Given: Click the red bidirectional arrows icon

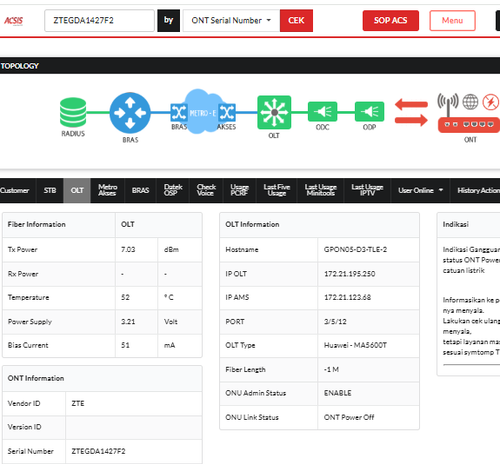Looking at the screenshot, I should [411, 112].
